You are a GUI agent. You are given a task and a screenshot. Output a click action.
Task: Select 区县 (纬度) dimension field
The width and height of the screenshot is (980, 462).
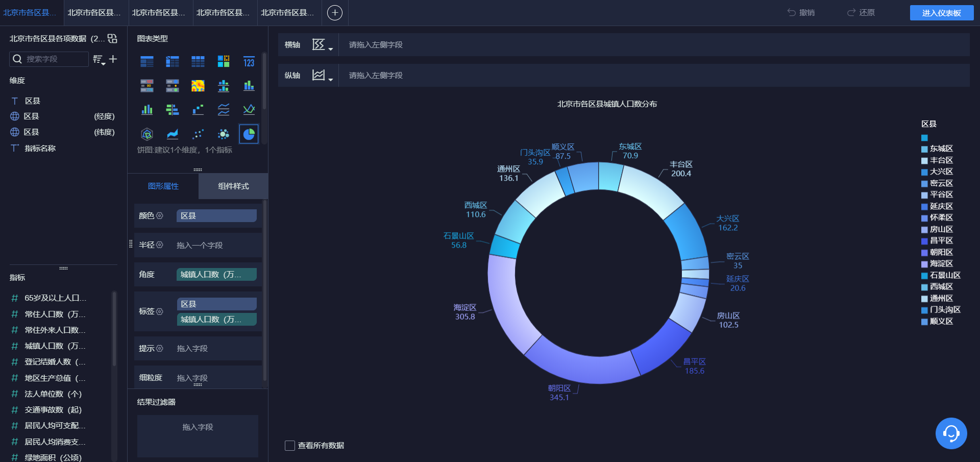pyautogui.click(x=62, y=132)
